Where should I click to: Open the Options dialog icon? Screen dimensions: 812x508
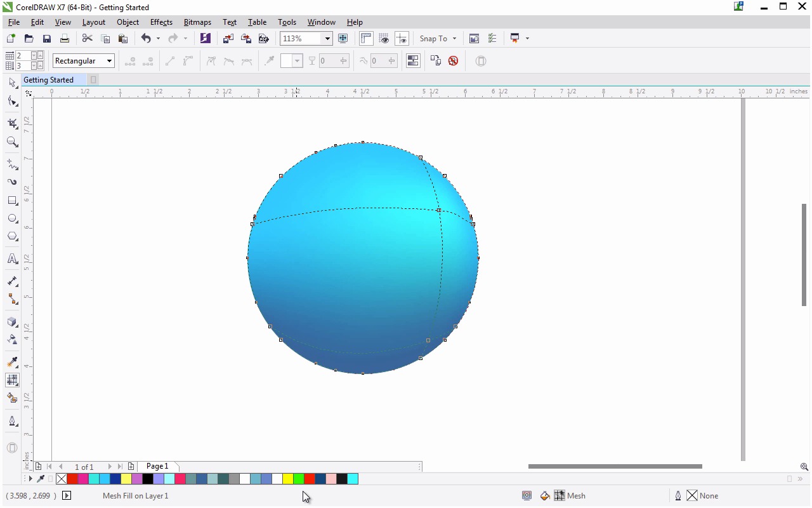pos(492,39)
